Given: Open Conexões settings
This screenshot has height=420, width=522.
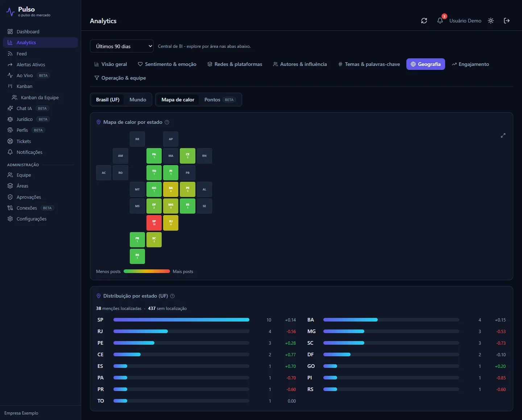Looking at the screenshot, I should 40,208.
